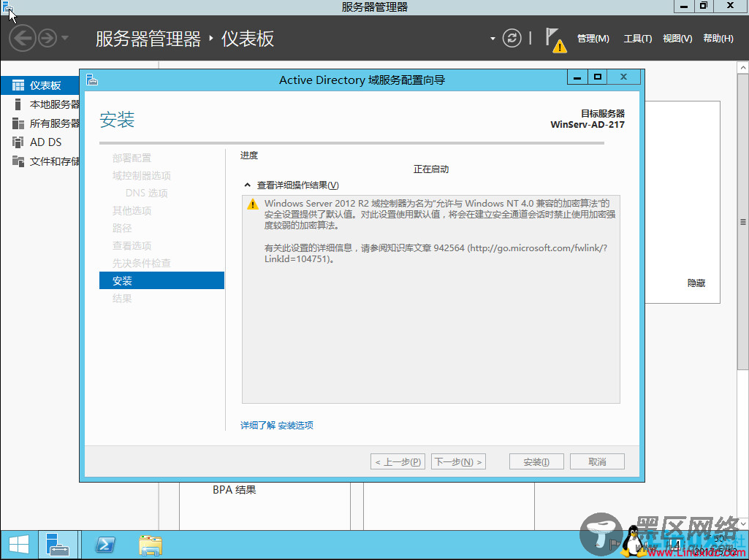Open the notifications flag with warning
The height and width of the screenshot is (560, 749).
pyautogui.click(x=555, y=40)
